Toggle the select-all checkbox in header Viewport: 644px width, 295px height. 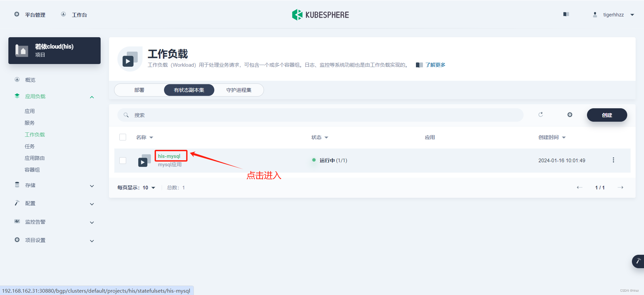(123, 137)
